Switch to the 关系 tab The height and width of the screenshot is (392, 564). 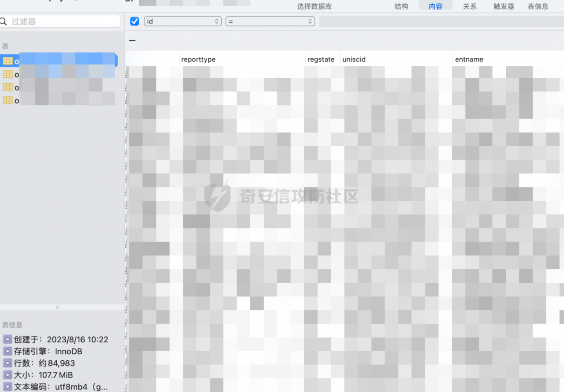[x=470, y=6]
